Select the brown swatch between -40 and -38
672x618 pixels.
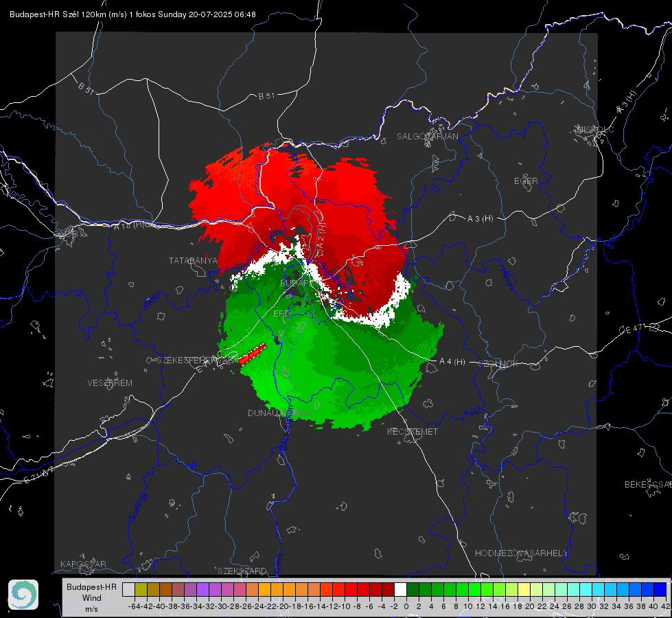tap(166, 589)
